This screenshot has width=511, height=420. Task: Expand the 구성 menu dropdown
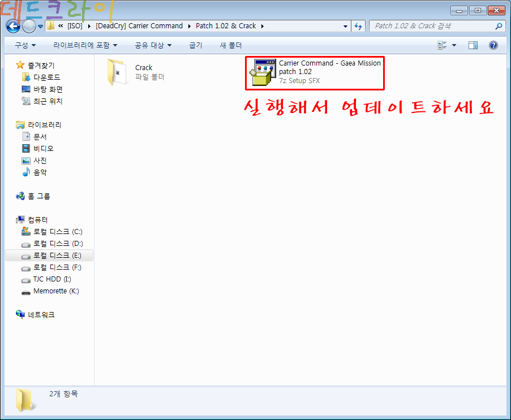[25, 45]
